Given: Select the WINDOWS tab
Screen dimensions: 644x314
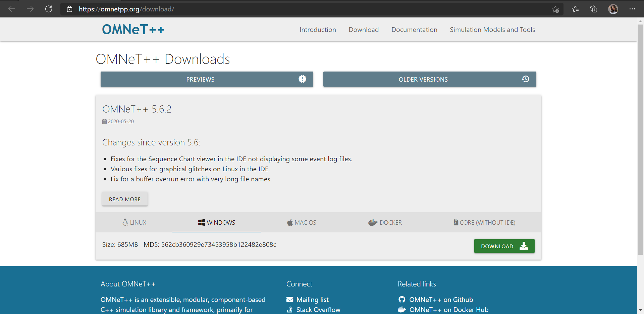Looking at the screenshot, I should tap(217, 222).
